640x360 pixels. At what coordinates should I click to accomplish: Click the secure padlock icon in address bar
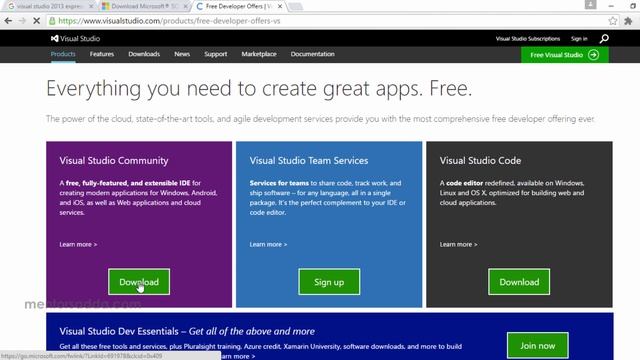coord(52,21)
